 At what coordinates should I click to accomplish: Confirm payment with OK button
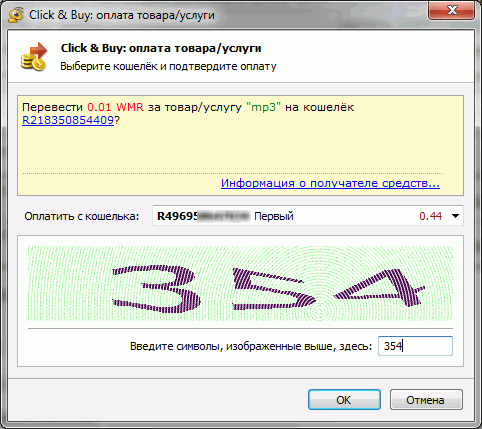pyautogui.click(x=344, y=400)
